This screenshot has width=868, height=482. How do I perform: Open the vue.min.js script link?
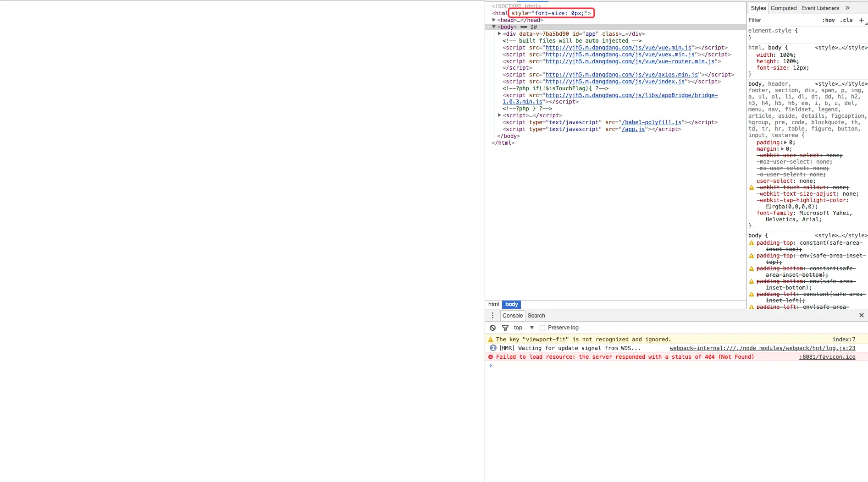619,48
